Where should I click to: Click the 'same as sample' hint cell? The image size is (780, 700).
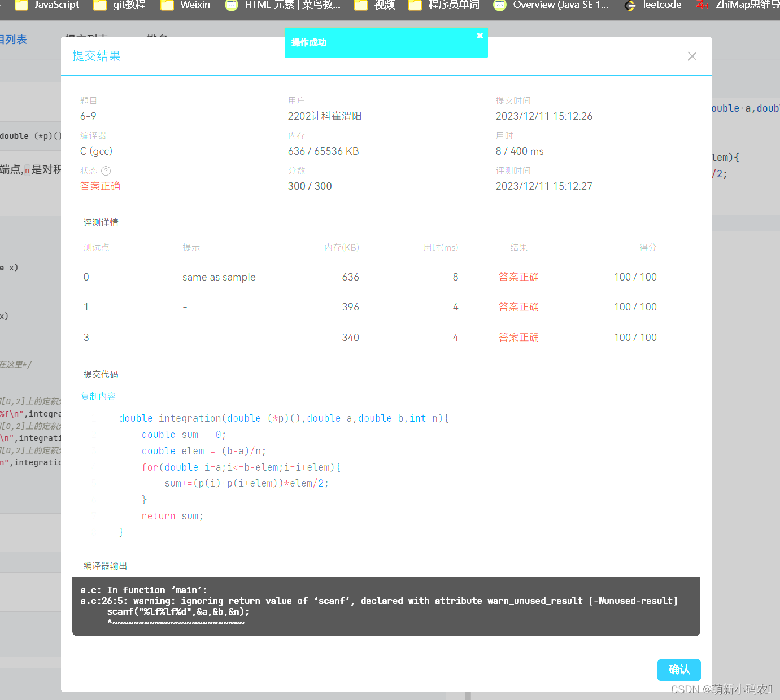click(219, 277)
